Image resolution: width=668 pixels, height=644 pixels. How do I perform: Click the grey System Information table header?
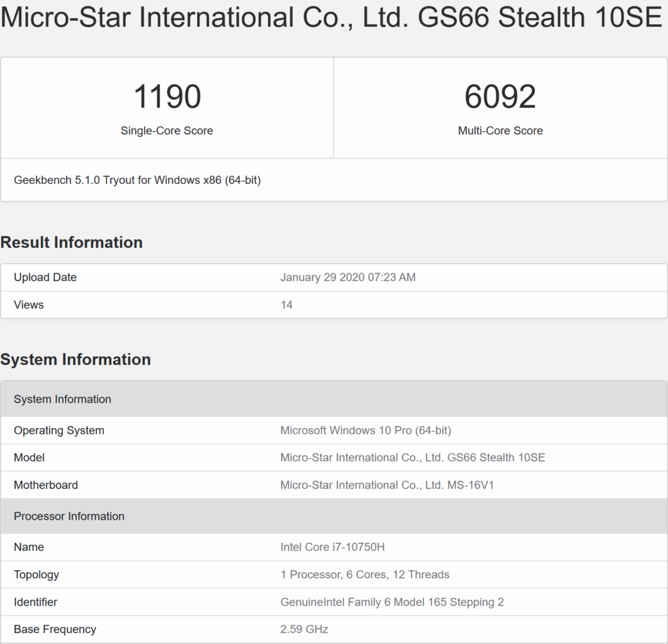pos(334,399)
